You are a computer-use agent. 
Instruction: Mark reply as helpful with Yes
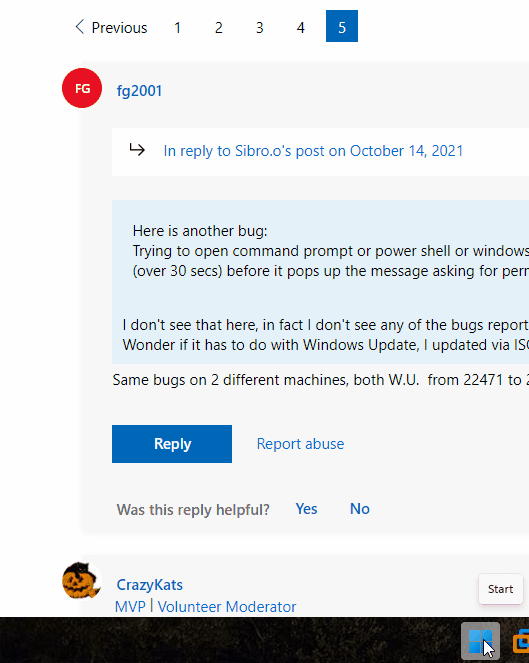pyautogui.click(x=306, y=509)
